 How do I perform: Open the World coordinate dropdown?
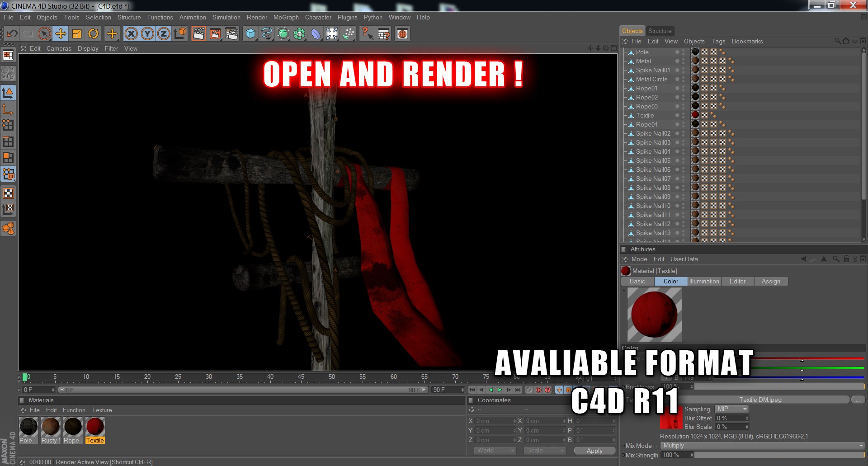click(495, 451)
